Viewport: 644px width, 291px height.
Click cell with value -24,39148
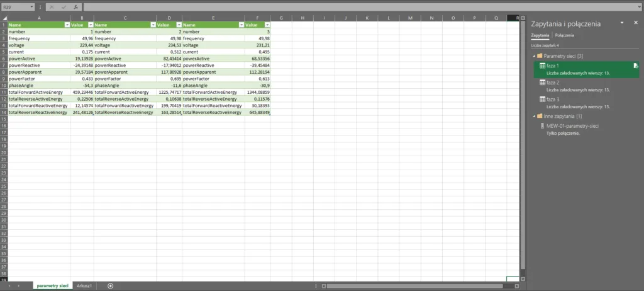point(82,65)
